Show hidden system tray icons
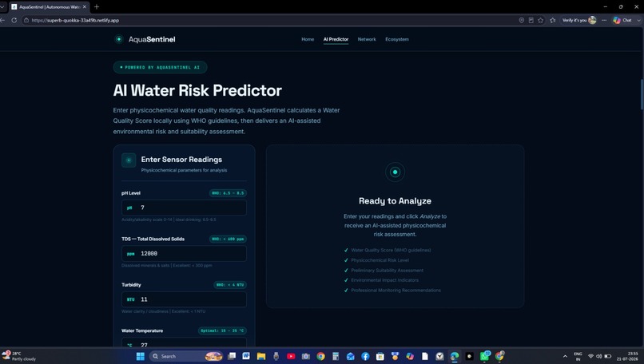 coord(565,356)
